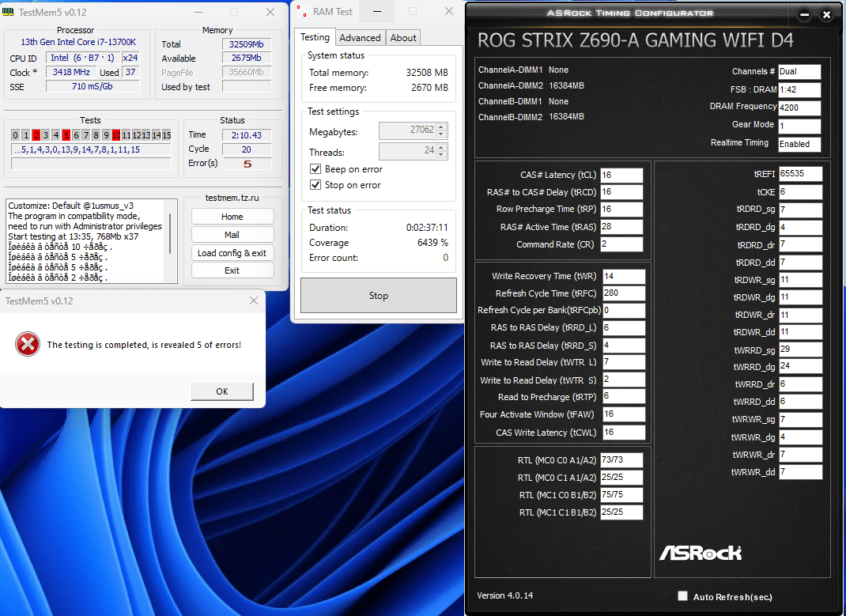Click the Write Recovery Time (tWR) field

point(623,276)
